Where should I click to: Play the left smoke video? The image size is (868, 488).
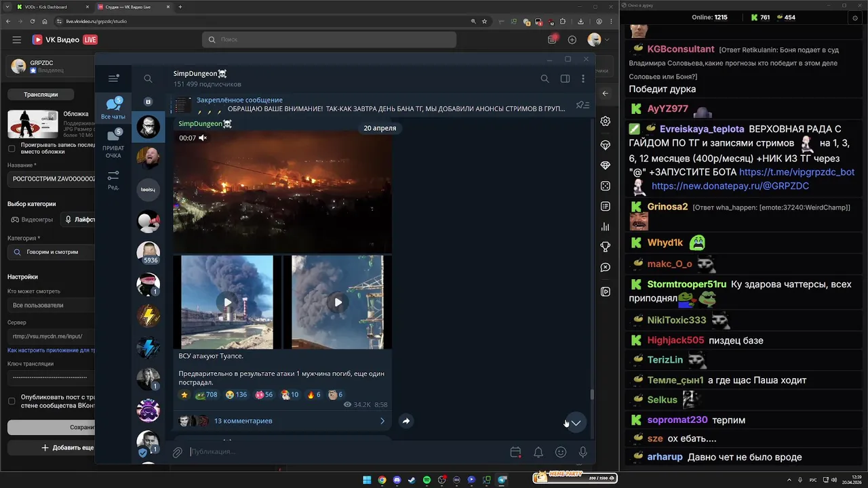[227, 302]
